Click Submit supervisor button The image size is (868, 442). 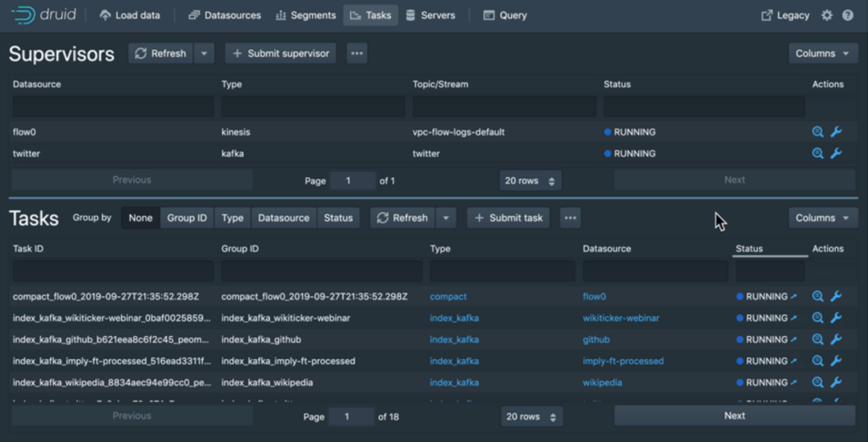281,53
